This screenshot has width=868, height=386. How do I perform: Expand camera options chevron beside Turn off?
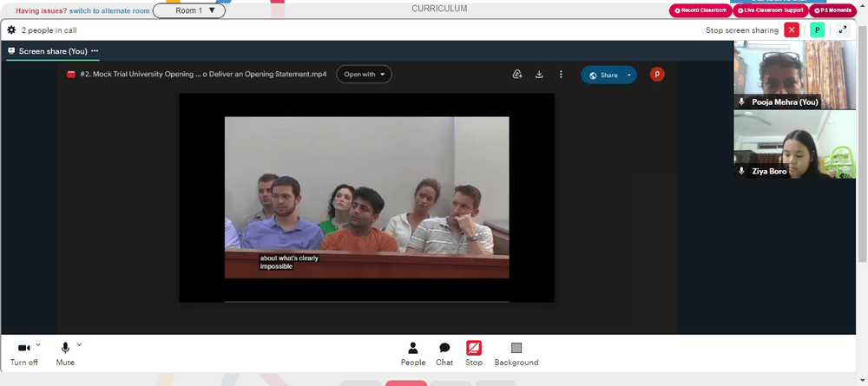(x=38, y=344)
